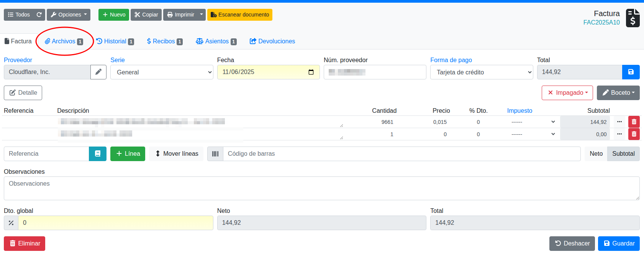The image size is (644, 262).
Task: Open calendar picker in Fecha field
Action: tap(311, 72)
